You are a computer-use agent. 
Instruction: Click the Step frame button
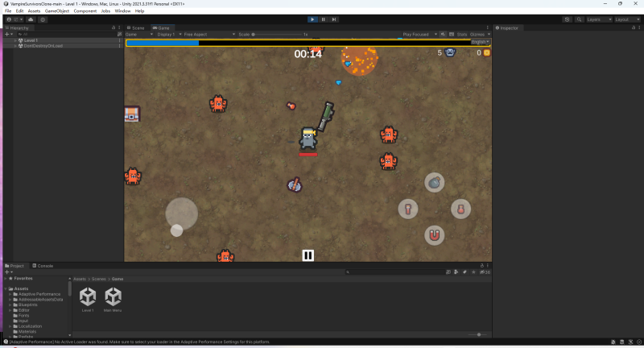(334, 19)
